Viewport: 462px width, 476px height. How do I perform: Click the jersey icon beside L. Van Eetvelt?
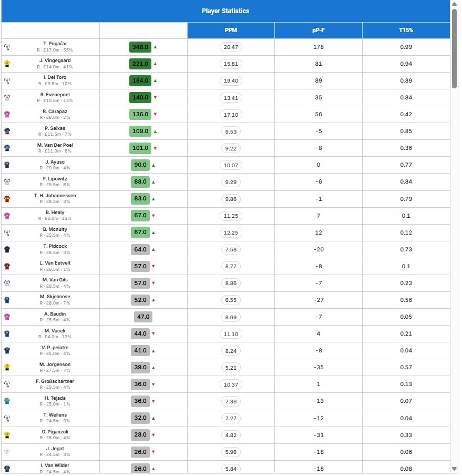click(7, 266)
